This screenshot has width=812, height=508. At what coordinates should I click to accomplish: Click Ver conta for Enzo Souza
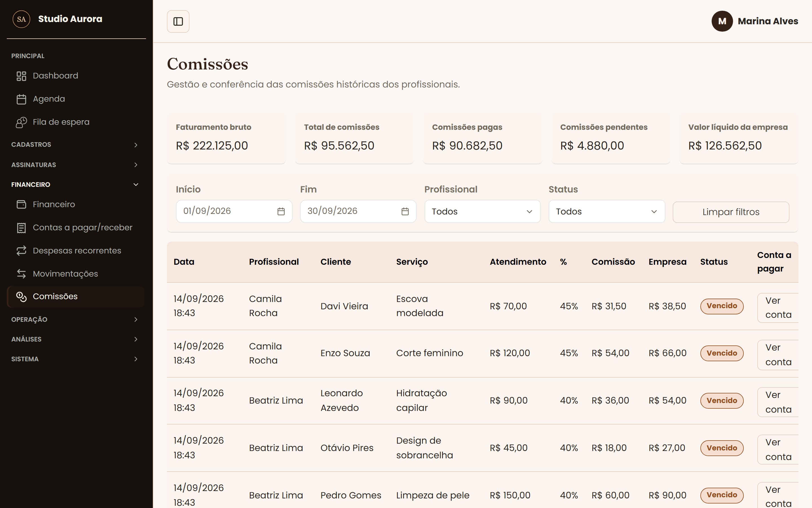click(778, 355)
